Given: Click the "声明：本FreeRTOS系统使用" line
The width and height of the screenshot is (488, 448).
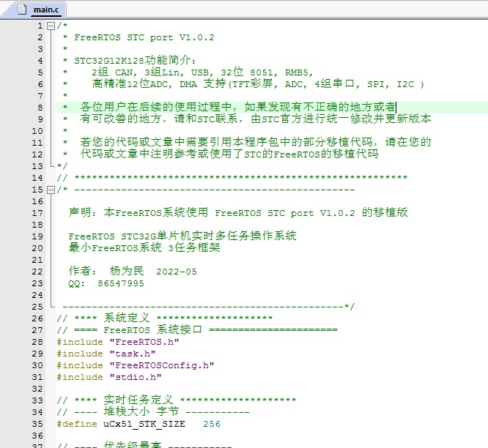Looking at the screenshot, I should coord(238,212).
